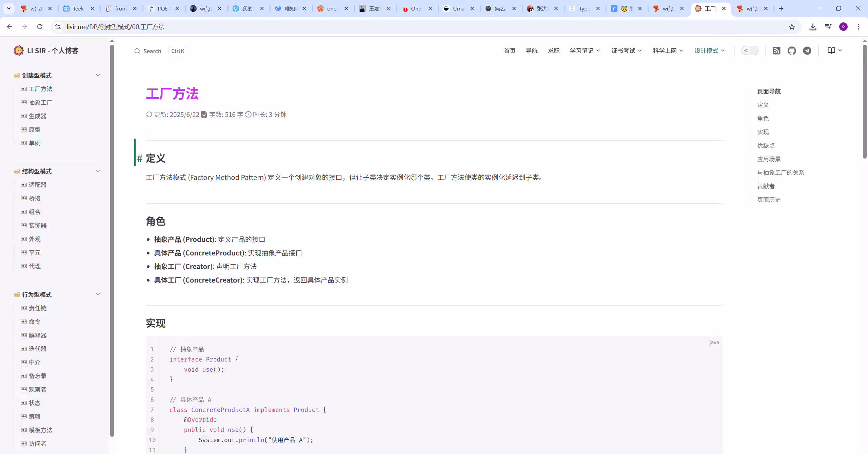Go to 首页 in the top navigation

510,50
